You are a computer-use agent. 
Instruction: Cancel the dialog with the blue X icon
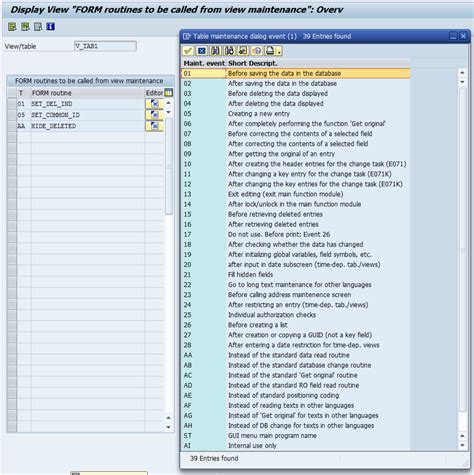[x=202, y=51]
